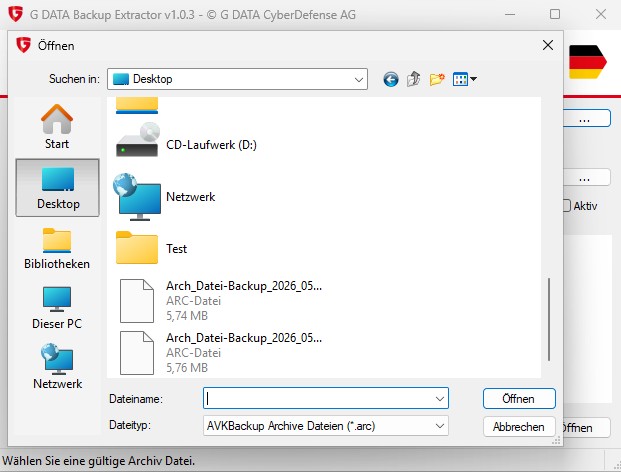Create a new folder

tap(437, 79)
